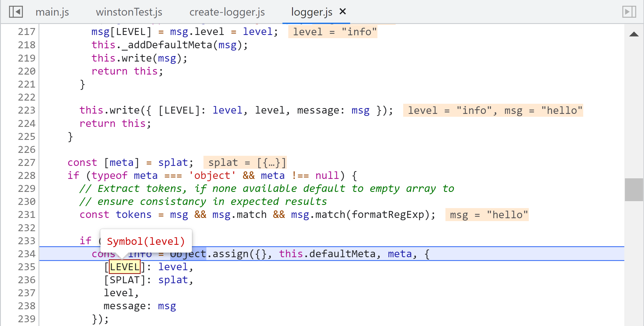The image size is (644, 326).
Task: Click the msg = "hello" inline value
Action: click(487, 215)
